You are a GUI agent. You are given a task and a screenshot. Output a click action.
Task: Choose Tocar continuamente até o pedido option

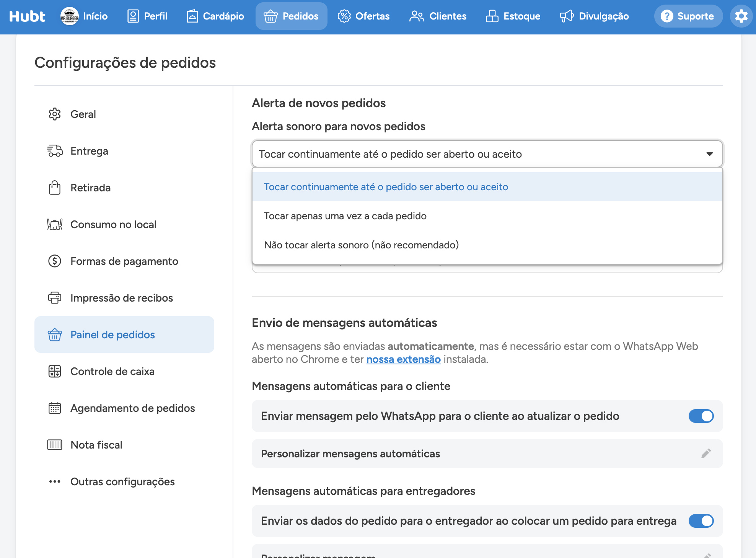pos(487,187)
